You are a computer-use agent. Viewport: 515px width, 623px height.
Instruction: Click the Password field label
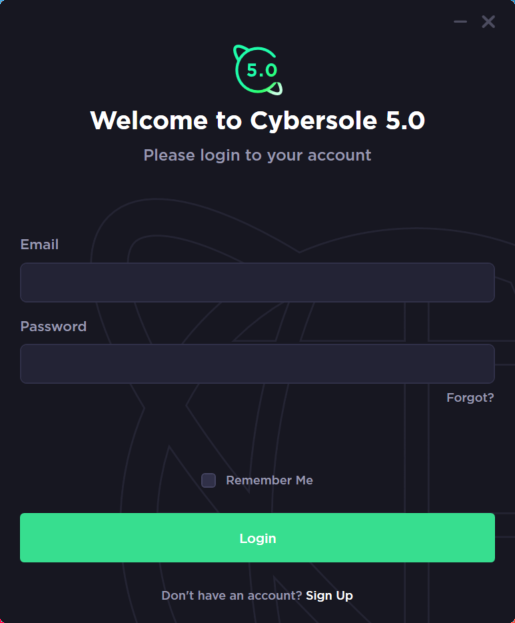coord(53,326)
